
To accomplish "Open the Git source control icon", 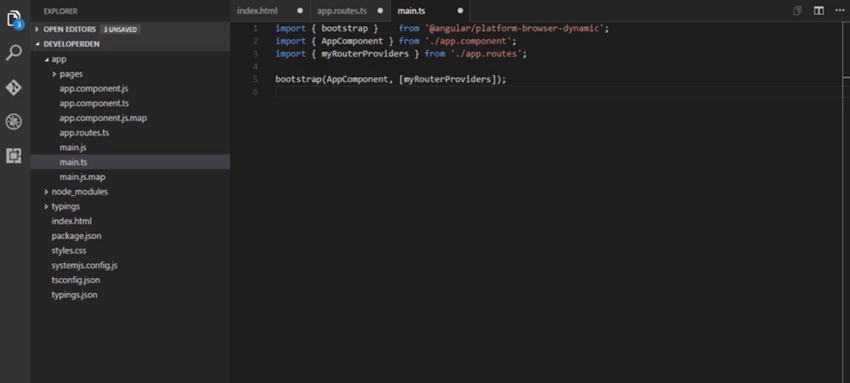I will 14,87.
